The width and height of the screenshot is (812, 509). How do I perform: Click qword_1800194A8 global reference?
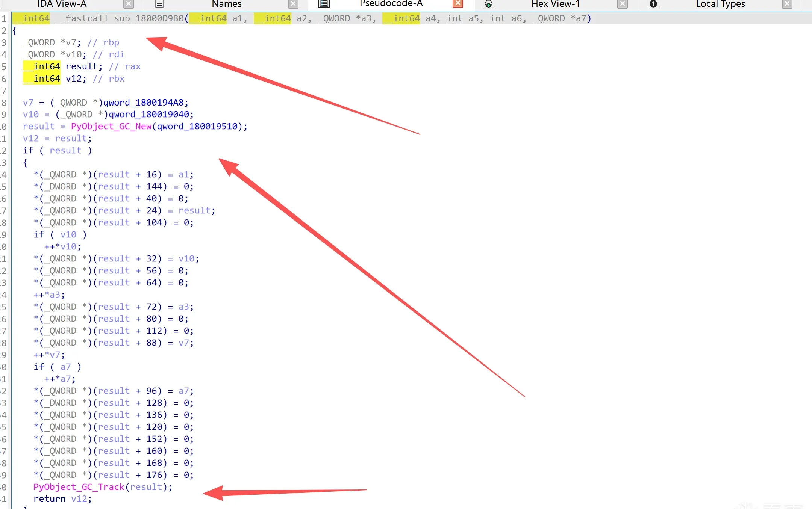(x=143, y=103)
